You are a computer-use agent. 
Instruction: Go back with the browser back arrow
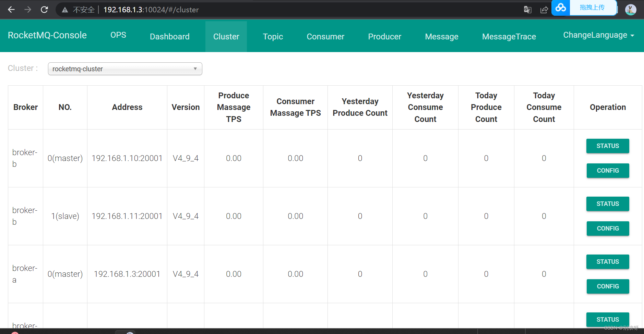[11, 10]
